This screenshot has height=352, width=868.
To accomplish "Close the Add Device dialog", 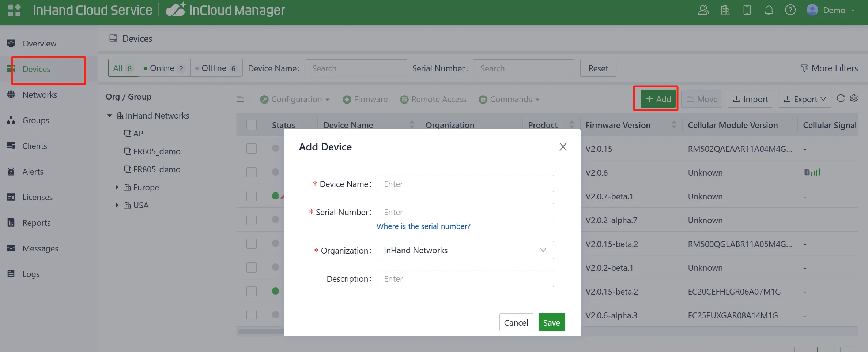I will coord(563,147).
